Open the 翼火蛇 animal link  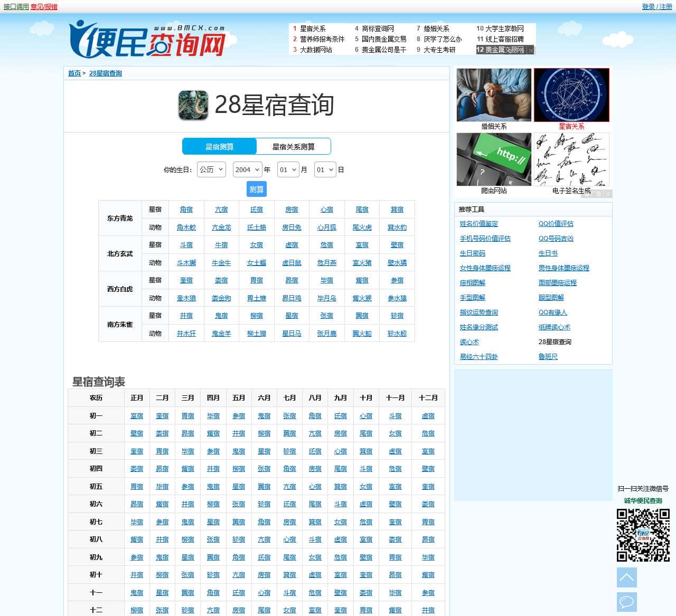[x=362, y=334]
